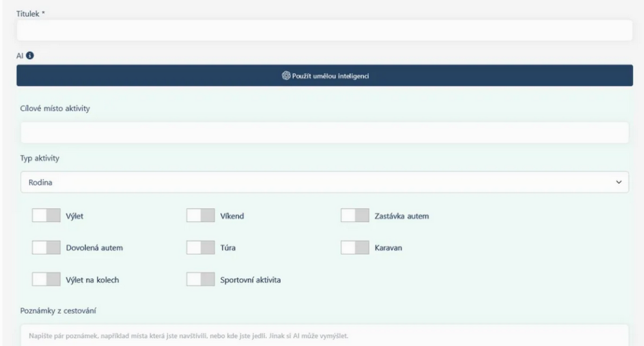The width and height of the screenshot is (644, 346).
Task: Click into the Poznámky z cestování textarea
Action: [325, 335]
